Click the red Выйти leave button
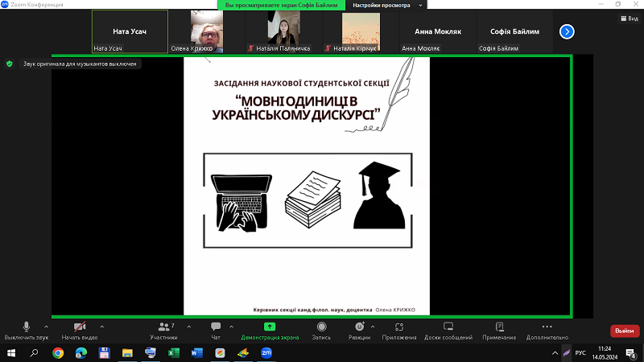 coord(624,331)
